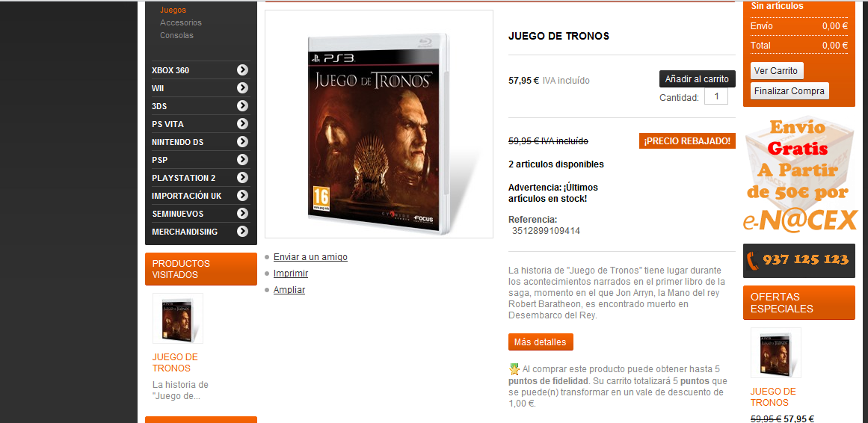Click the PS VITA arrow icon
The height and width of the screenshot is (423, 868).
coord(242,123)
